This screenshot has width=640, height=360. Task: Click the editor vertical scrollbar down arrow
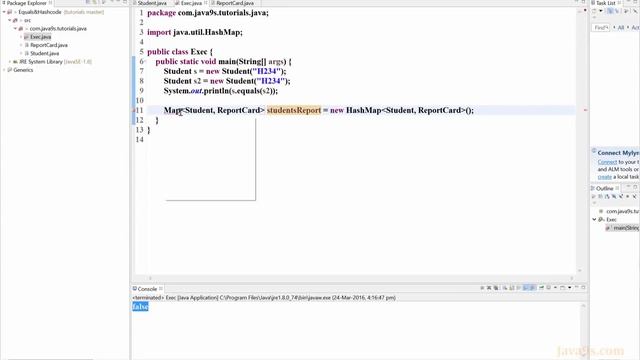pyautogui.click(x=580, y=271)
